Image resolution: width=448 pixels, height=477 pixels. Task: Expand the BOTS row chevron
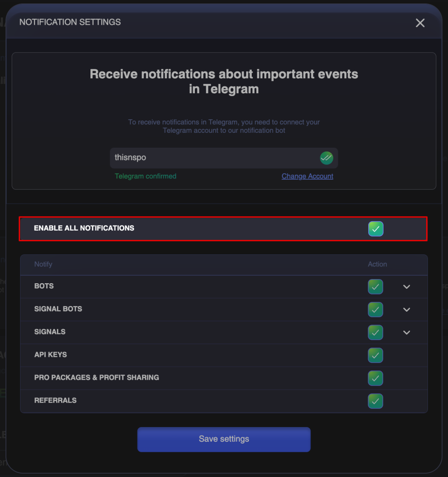[407, 287]
